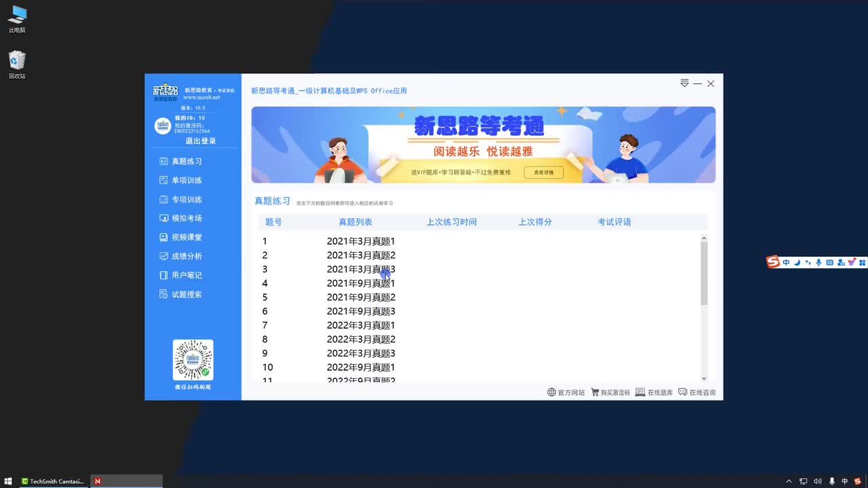Open the Windows Start menu

[x=8, y=481]
